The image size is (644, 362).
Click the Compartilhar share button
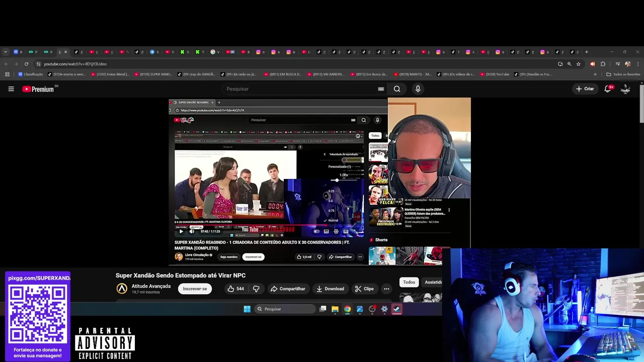click(x=288, y=289)
